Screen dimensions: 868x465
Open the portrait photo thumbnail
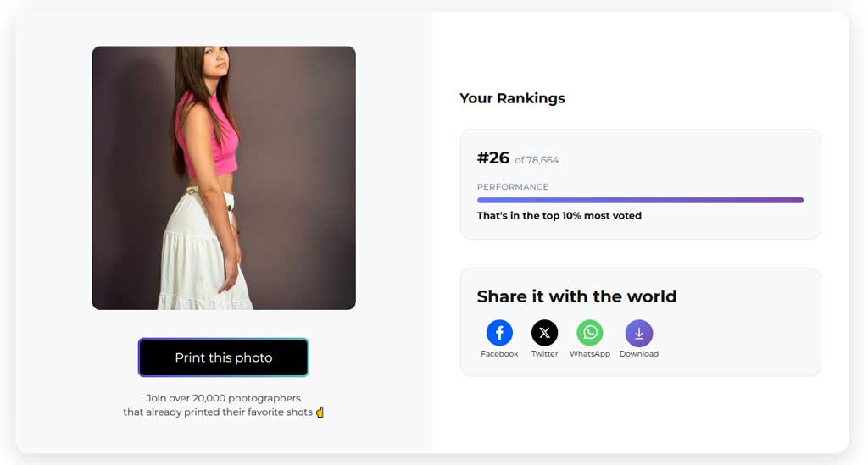point(224,178)
